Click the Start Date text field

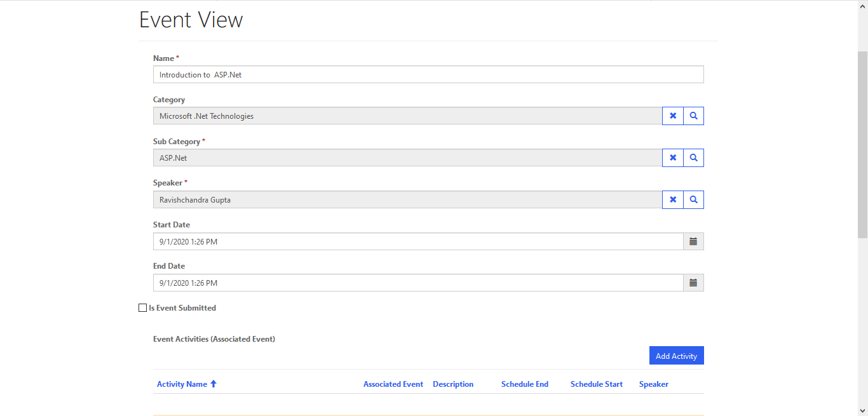pyautogui.click(x=413, y=241)
